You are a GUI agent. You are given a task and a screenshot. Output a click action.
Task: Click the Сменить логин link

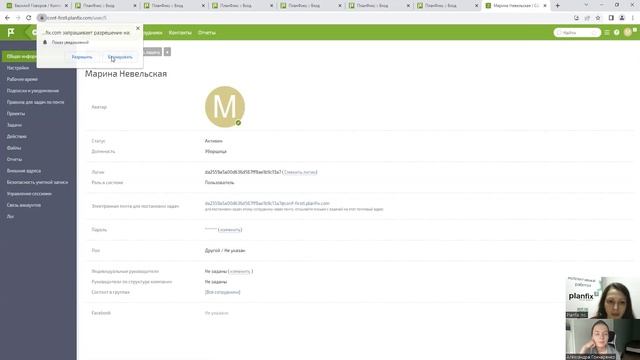(300, 172)
